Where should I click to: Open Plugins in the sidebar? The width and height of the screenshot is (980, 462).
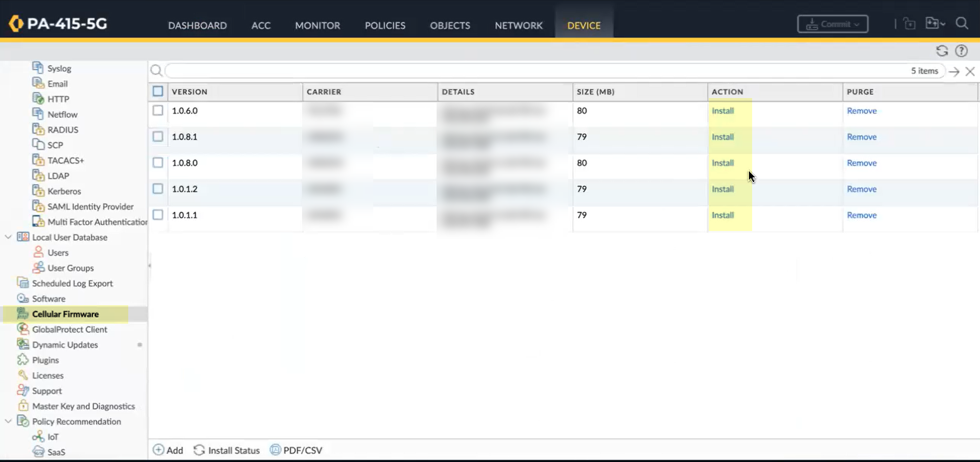point(45,360)
